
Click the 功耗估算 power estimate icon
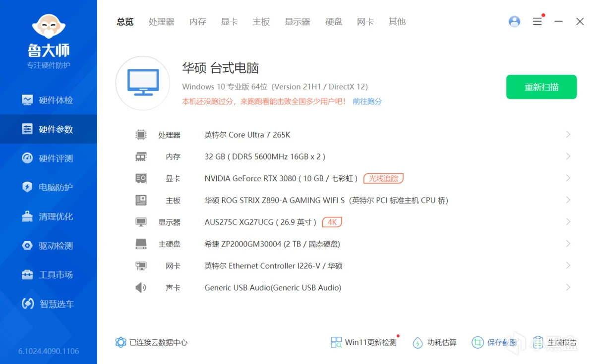[x=418, y=342]
